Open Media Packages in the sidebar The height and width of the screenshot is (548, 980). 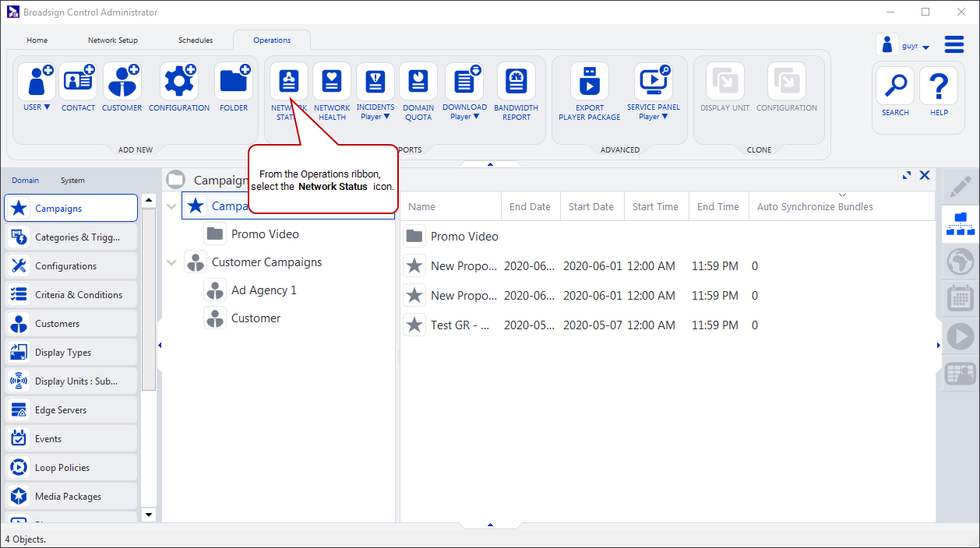(x=71, y=497)
